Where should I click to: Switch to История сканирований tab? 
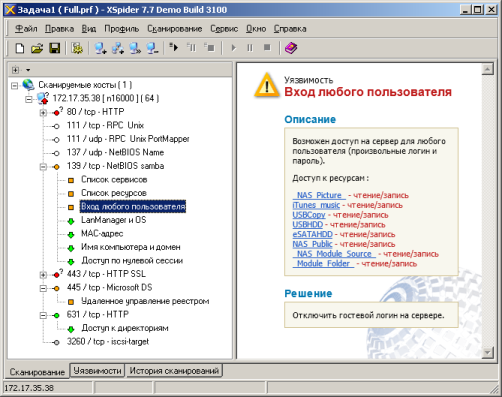tap(174, 371)
